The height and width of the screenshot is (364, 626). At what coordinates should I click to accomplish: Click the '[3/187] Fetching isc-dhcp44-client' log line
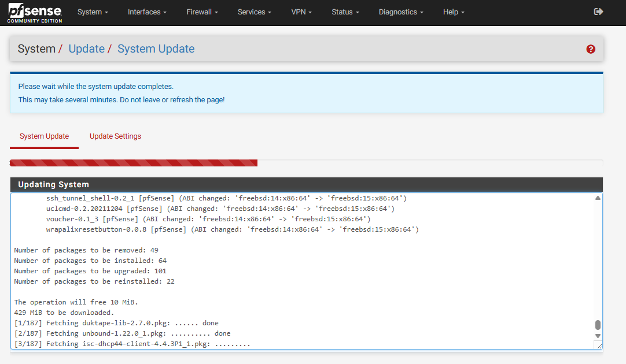[x=132, y=344]
